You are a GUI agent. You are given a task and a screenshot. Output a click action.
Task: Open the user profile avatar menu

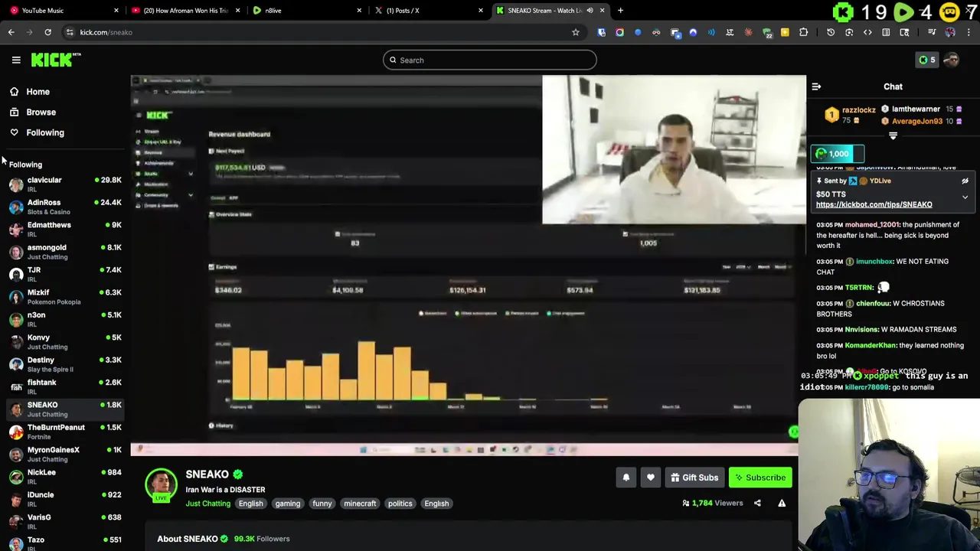click(951, 60)
